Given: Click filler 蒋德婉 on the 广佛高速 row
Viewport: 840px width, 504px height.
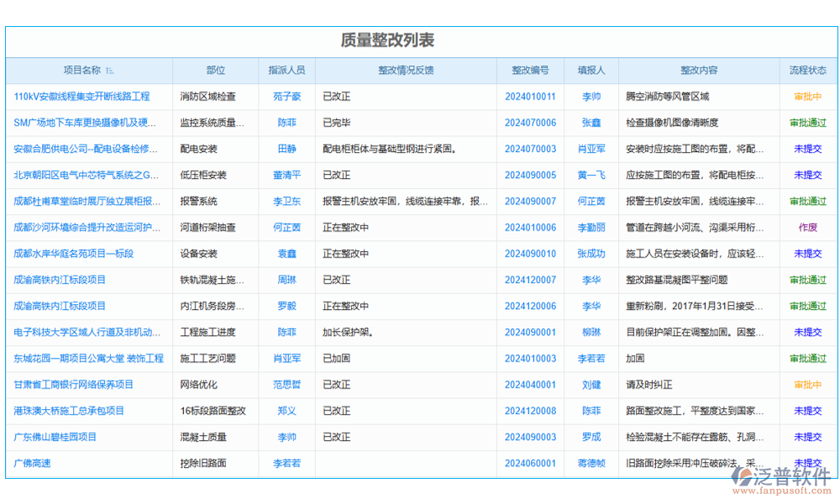Looking at the screenshot, I should coord(591,463).
